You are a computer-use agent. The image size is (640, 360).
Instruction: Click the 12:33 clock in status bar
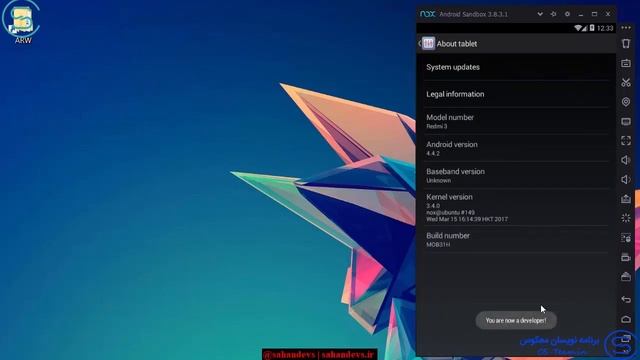click(x=605, y=28)
